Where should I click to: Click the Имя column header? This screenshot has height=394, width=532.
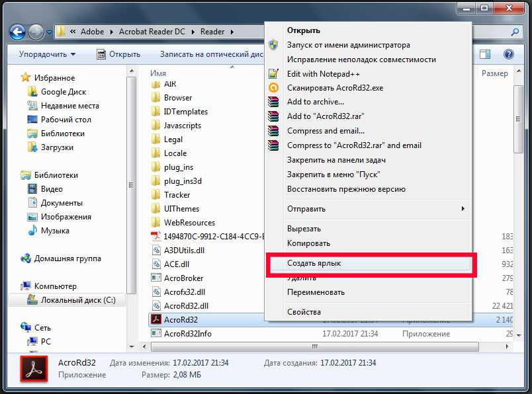click(158, 73)
